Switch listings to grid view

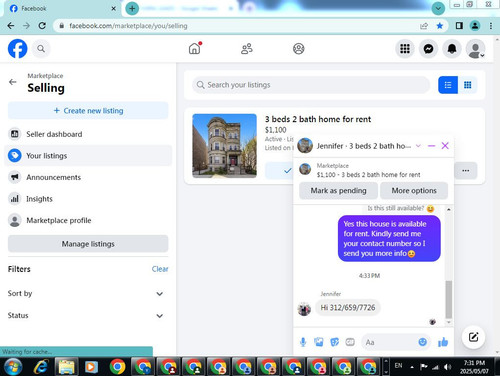468,85
